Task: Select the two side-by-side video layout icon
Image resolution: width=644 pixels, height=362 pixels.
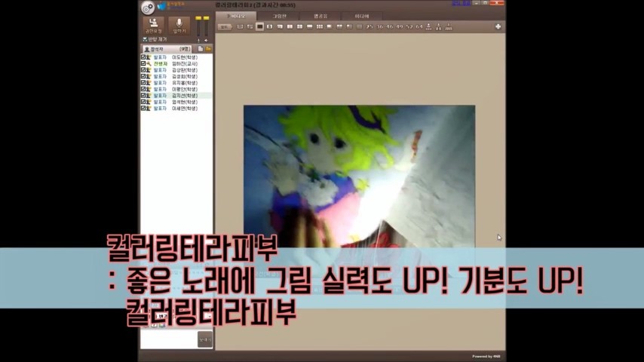Action: (x=290, y=26)
